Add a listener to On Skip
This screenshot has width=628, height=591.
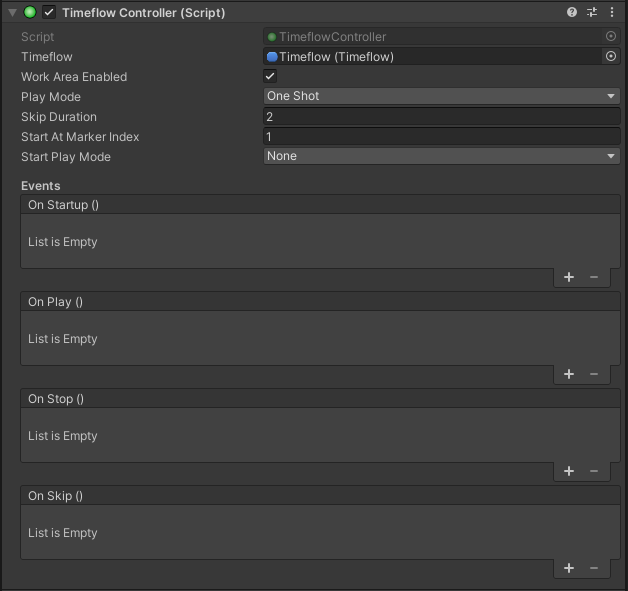pos(569,568)
